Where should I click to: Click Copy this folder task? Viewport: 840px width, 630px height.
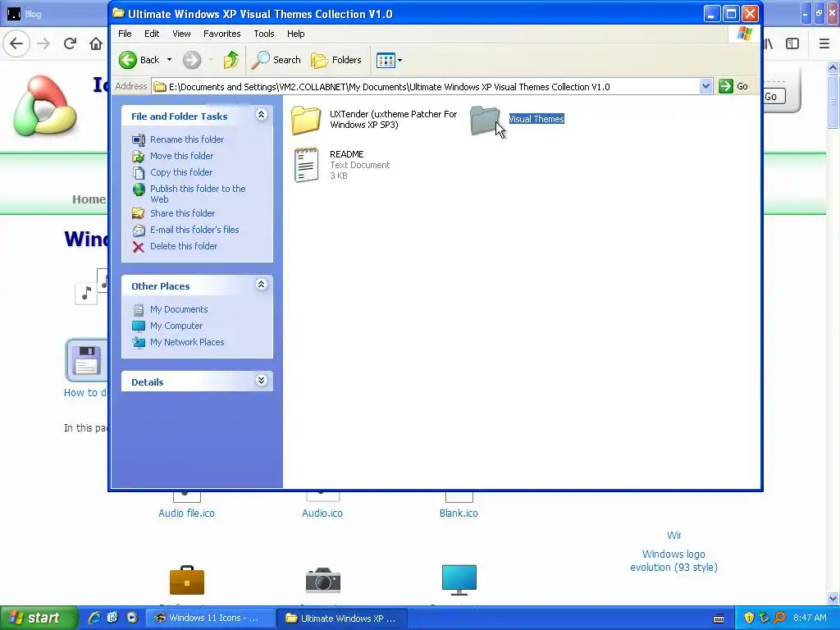(181, 172)
